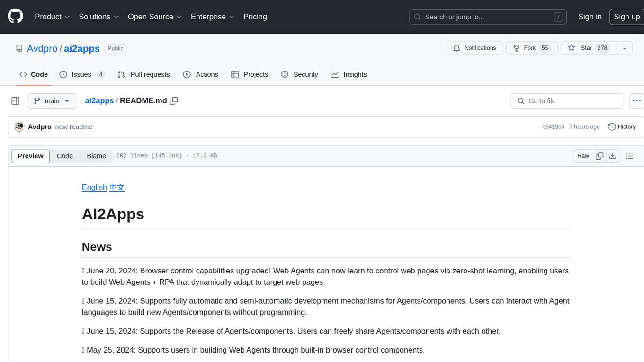Open the 中文 README link

[x=117, y=187]
